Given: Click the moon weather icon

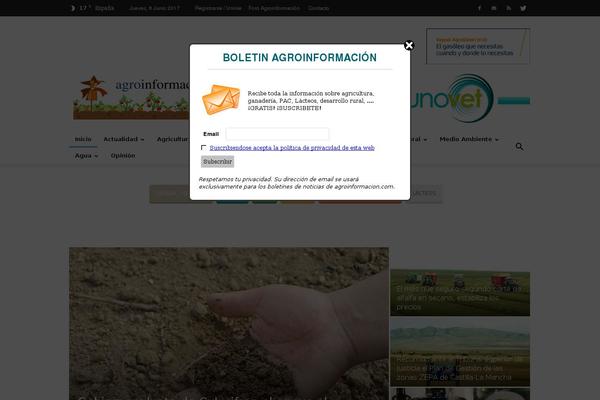Looking at the screenshot, I should (73, 8).
